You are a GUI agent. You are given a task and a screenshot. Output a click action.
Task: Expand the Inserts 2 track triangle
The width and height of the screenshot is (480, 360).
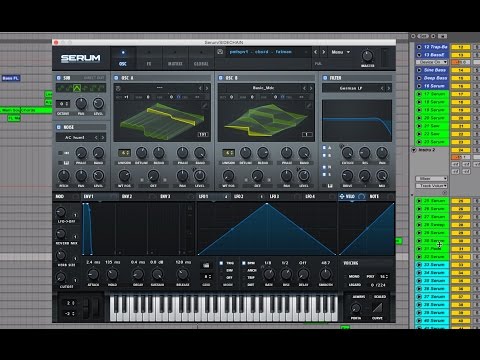coord(413,150)
